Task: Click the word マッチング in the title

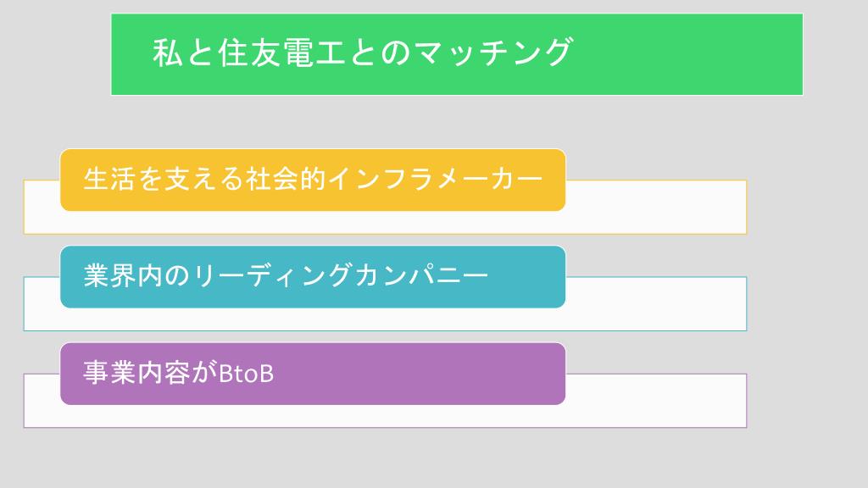Action: pos(492,53)
